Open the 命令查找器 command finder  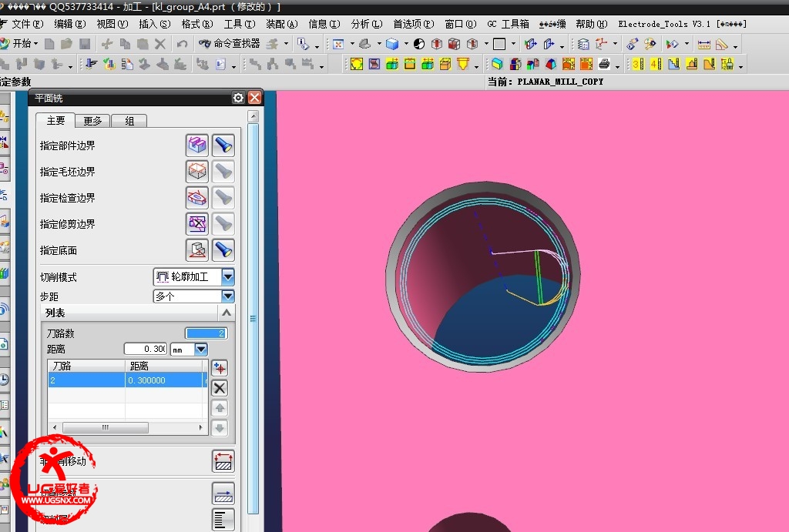coord(230,44)
